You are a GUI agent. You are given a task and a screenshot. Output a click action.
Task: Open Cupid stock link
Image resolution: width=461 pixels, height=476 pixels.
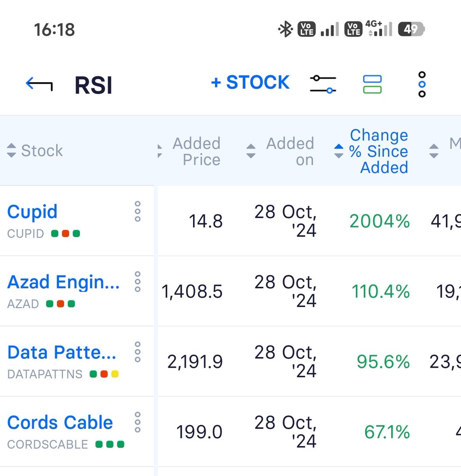[x=32, y=211]
